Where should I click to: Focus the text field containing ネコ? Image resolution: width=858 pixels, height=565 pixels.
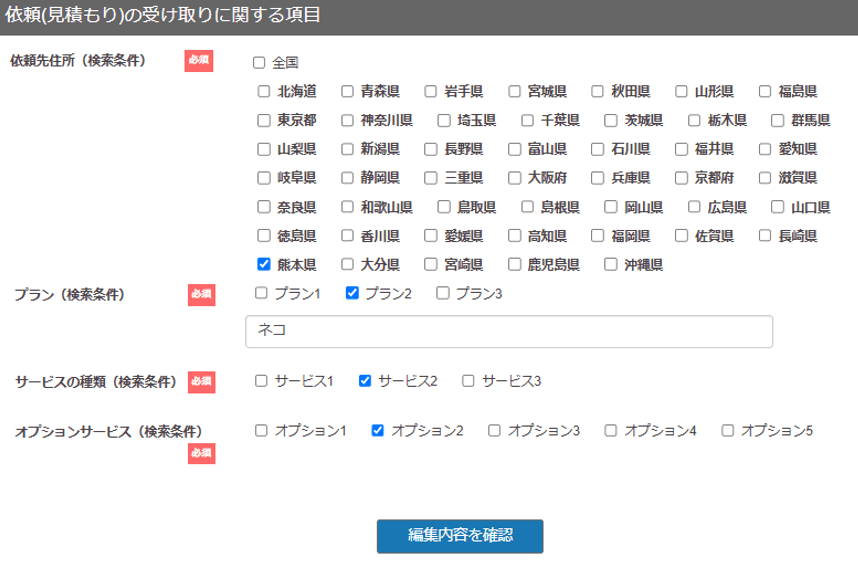click(509, 331)
